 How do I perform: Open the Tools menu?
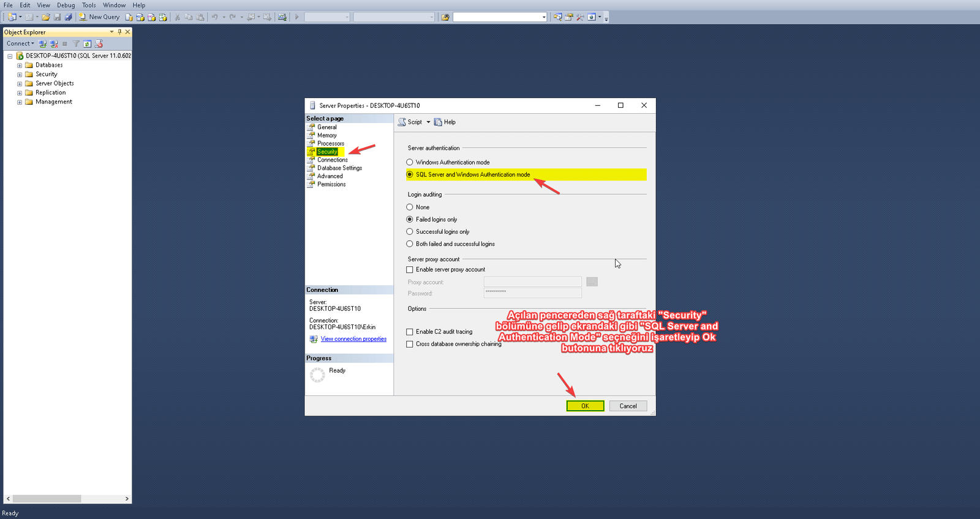coord(89,5)
